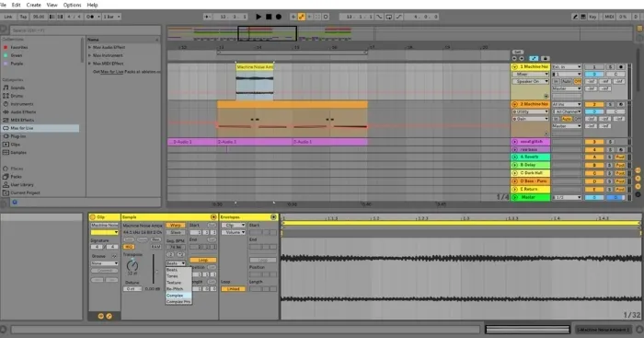
Task: Open Current Project in Places
Action: coord(25,192)
